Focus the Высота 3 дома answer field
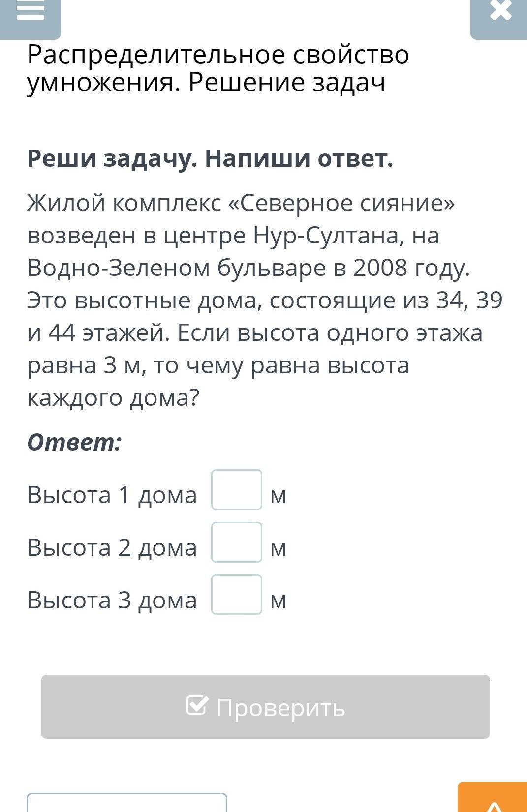Viewport: 527px width, 812px height. click(x=237, y=595)
